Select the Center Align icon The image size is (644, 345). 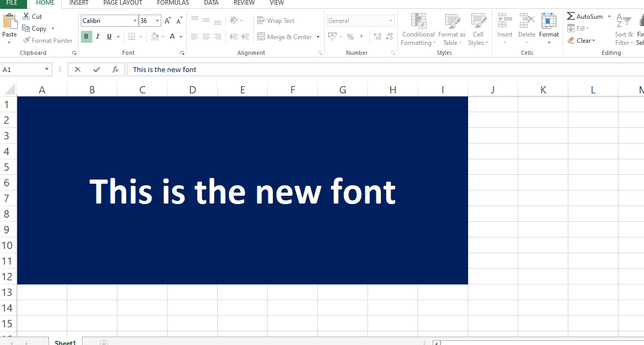(x=206, y=37)
